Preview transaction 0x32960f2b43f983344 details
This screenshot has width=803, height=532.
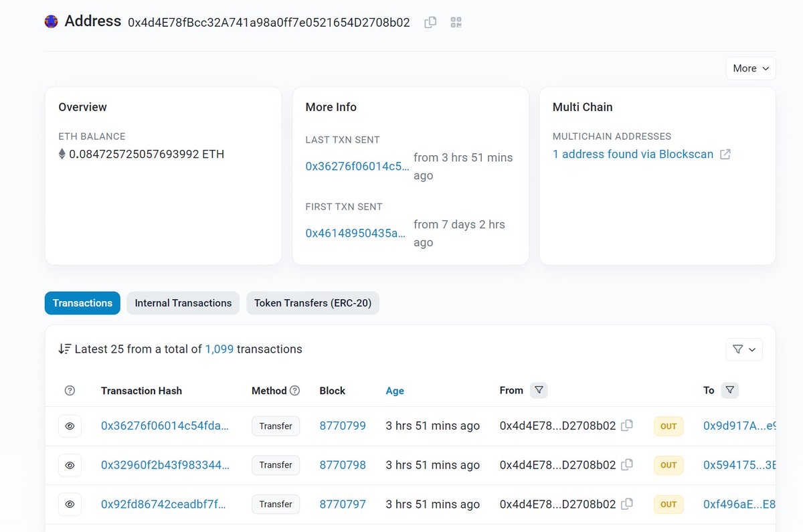(x=70, y=465)
